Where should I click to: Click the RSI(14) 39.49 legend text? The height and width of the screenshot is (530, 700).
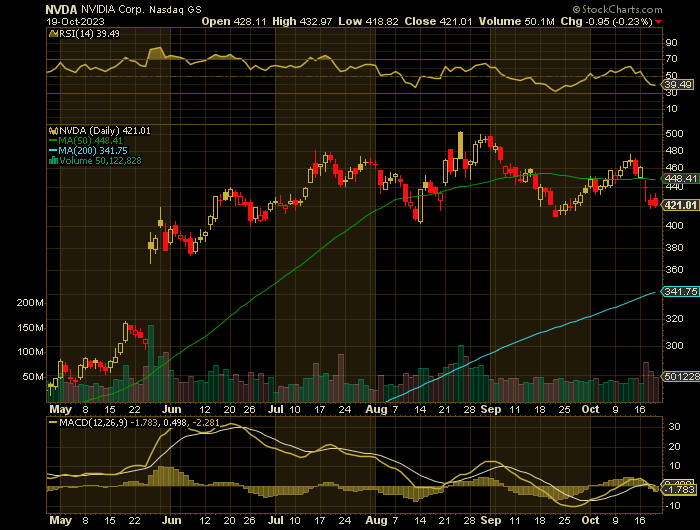[x=89, y=33]
